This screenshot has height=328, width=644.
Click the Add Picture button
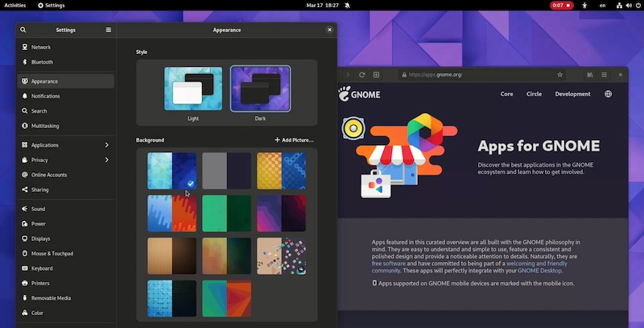click(294, 139)
